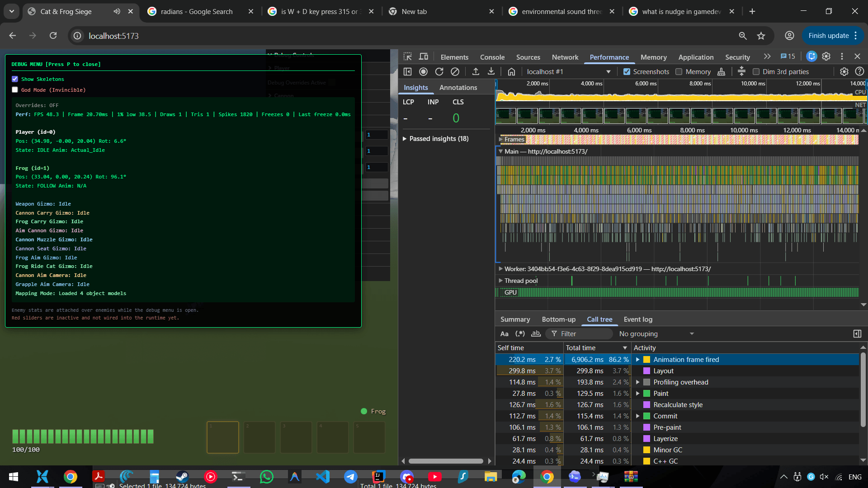The width and height of the screenshot is (868, 488).
Task: Open the No grouping dropdown
Action: [656, 333]
